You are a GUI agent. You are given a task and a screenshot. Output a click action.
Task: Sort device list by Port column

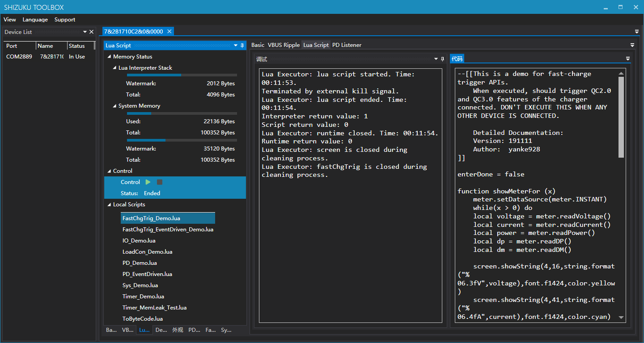click(x=20, y=46)
